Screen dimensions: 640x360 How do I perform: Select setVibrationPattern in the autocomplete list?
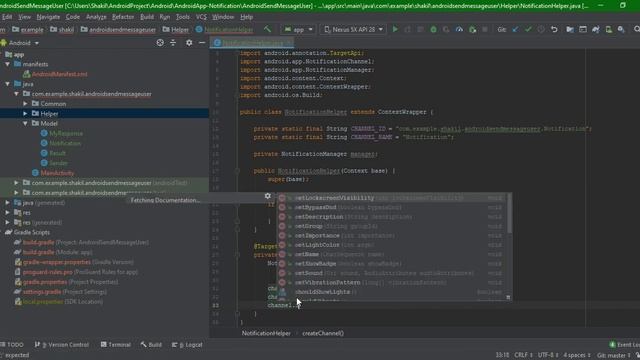coord(392,282)
